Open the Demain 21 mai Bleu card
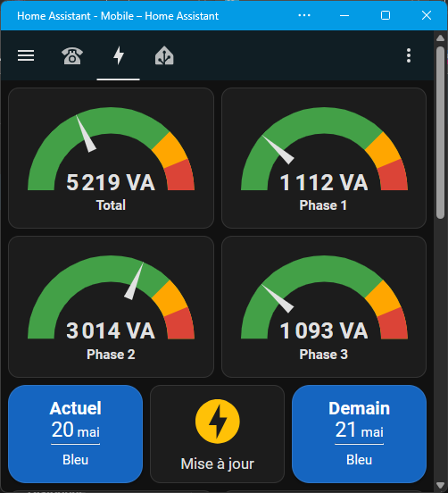 pos(359,434)
